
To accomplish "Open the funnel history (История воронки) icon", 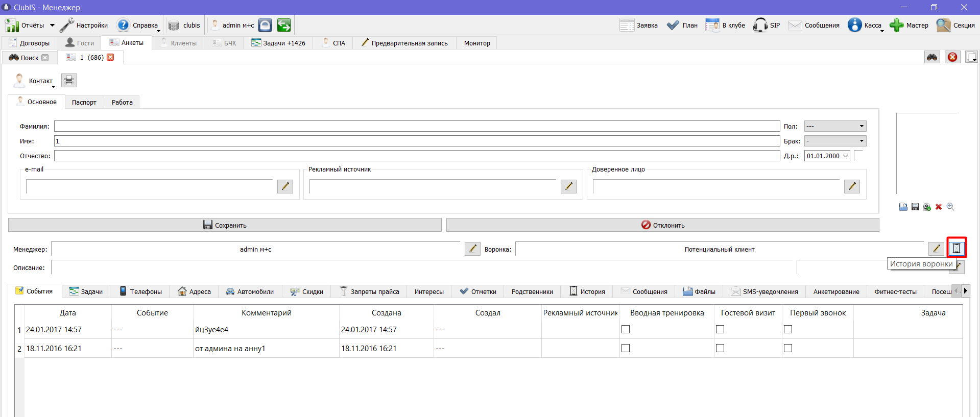I will tap(957, 249).
